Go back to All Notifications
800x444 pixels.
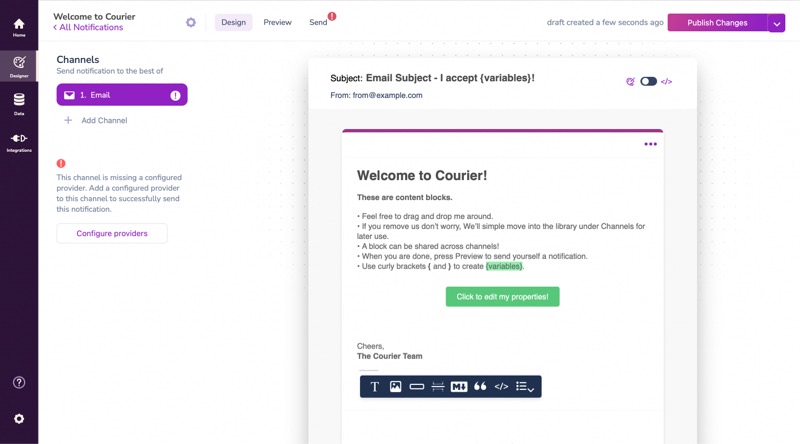88,28
